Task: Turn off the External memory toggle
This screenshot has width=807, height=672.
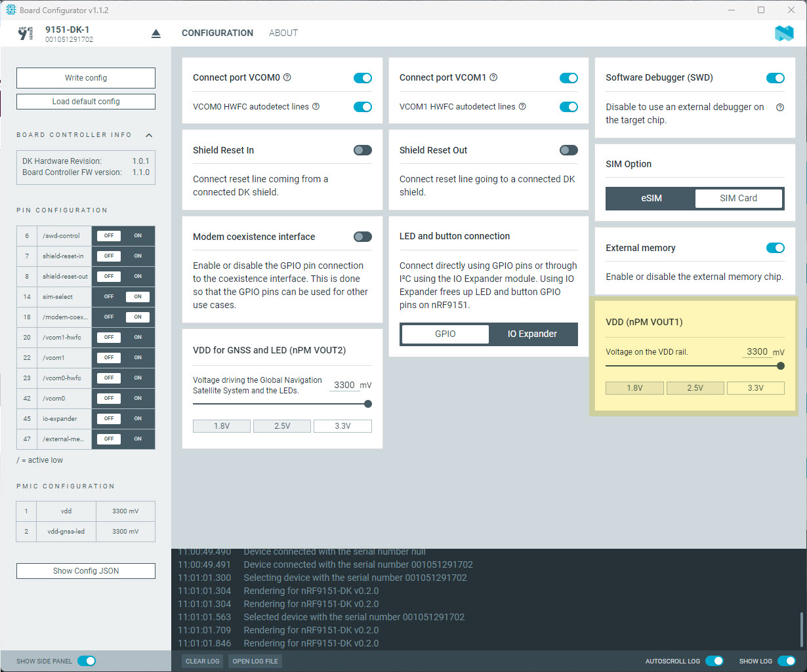Action: (775, 248)
